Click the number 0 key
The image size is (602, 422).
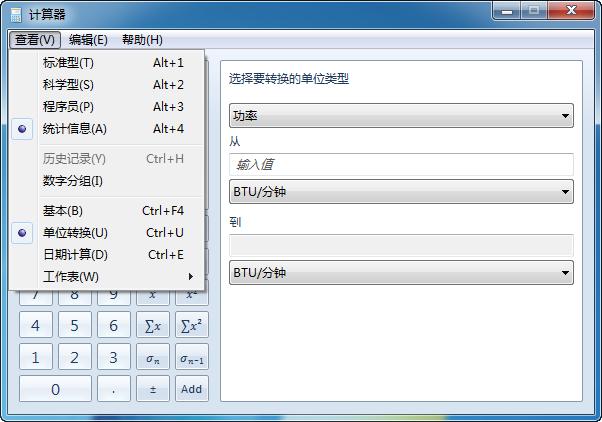pos(55,389)
